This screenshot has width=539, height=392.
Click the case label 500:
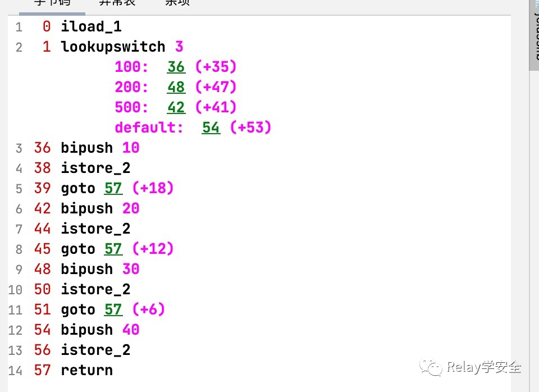click(x=131, y=107)
